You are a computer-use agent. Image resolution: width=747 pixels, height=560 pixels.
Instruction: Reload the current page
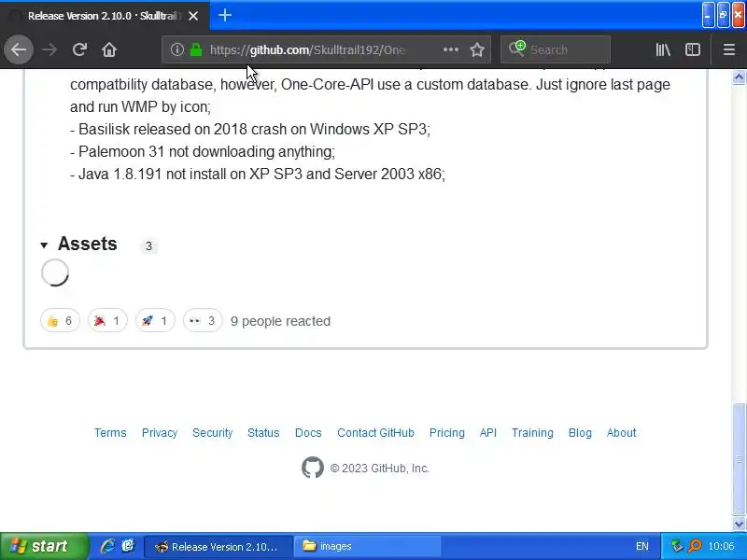[79, 49]
